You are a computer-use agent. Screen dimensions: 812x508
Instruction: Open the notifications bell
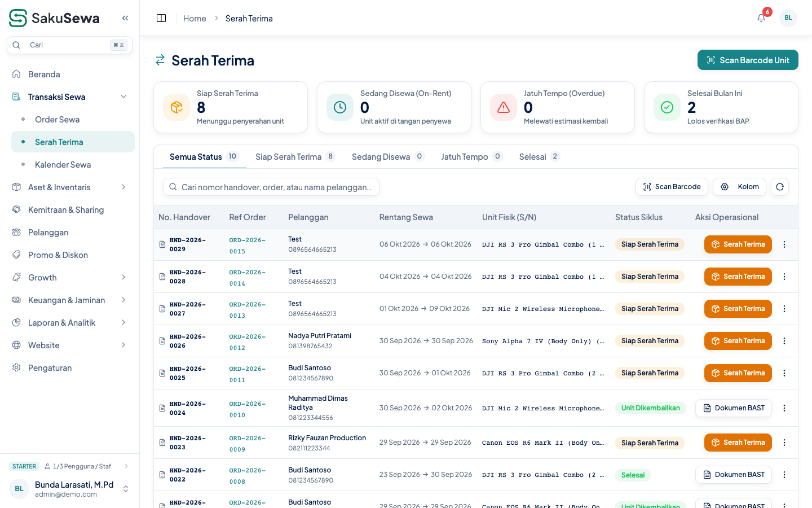761,18
